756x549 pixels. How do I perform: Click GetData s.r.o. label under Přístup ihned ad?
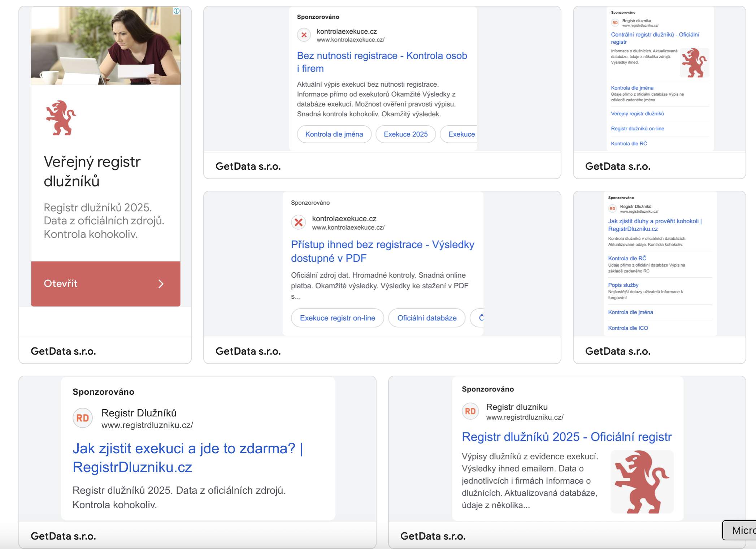pyautogui.click(x=248, y=351)
